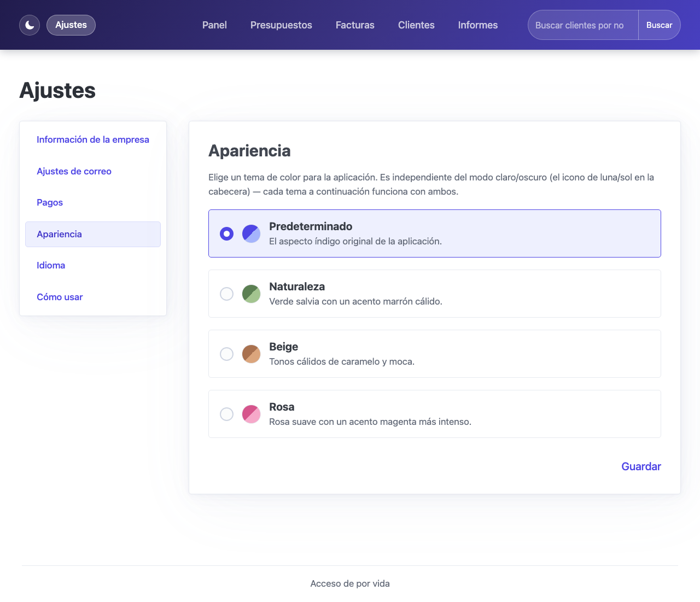Select the Predeterminado radio button
The image size is (700, 602).
(x=226, y=233)
